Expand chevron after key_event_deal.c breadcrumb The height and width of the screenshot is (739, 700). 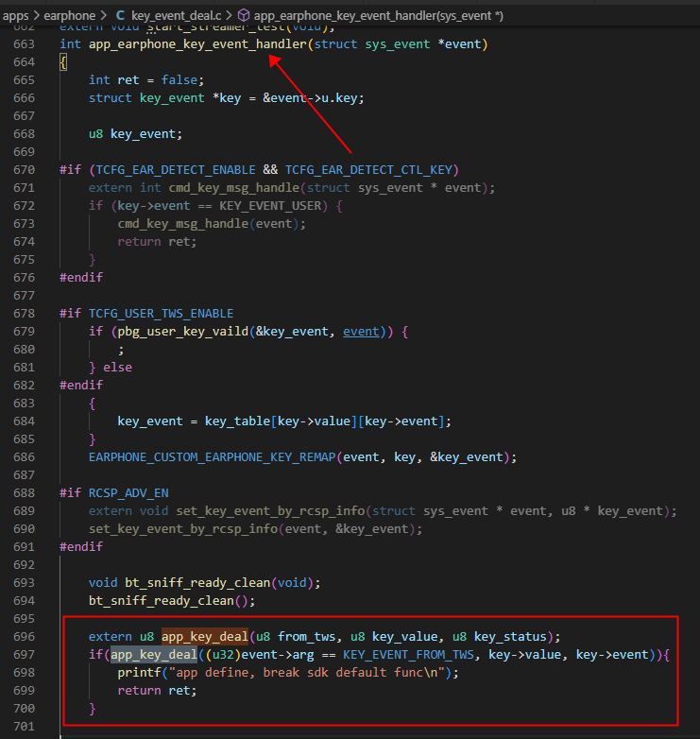click(x=229, y=16)
